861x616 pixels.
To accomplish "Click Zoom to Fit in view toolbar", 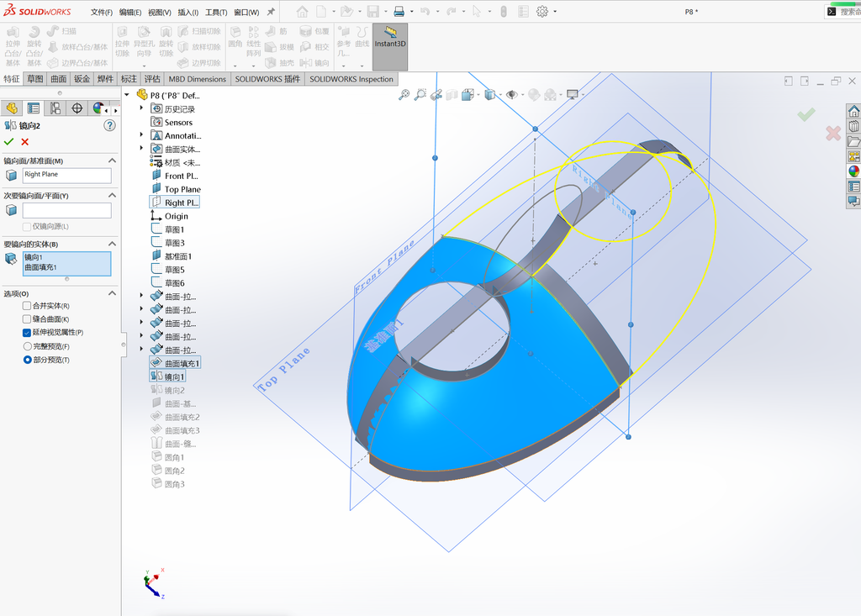I will coord(404,95).
